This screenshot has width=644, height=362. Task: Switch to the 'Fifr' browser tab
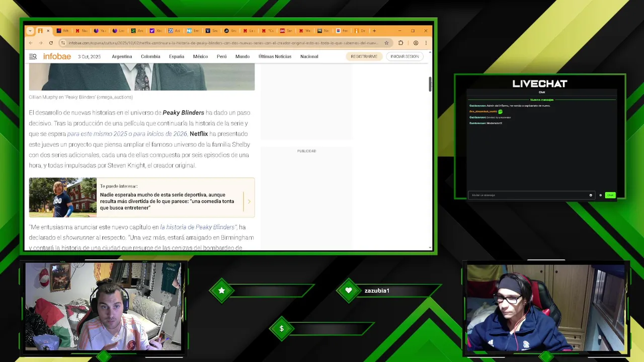click(62, 31)
